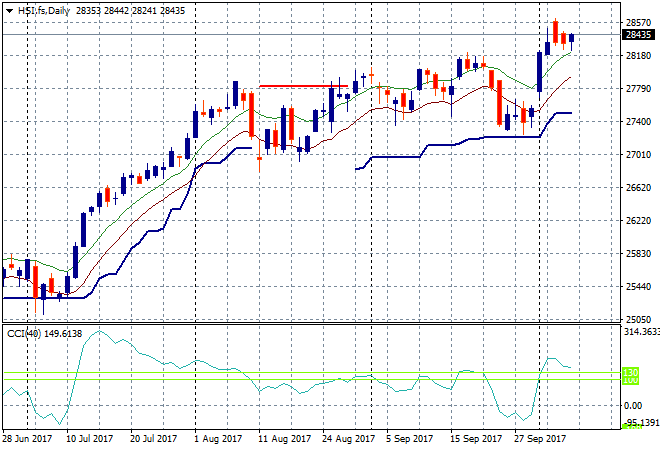The width and height of the screenshot is (660, 450).
Task: Click the OHLC values 28353 28442 28241 28435
Action: click(x=130, y=11)
